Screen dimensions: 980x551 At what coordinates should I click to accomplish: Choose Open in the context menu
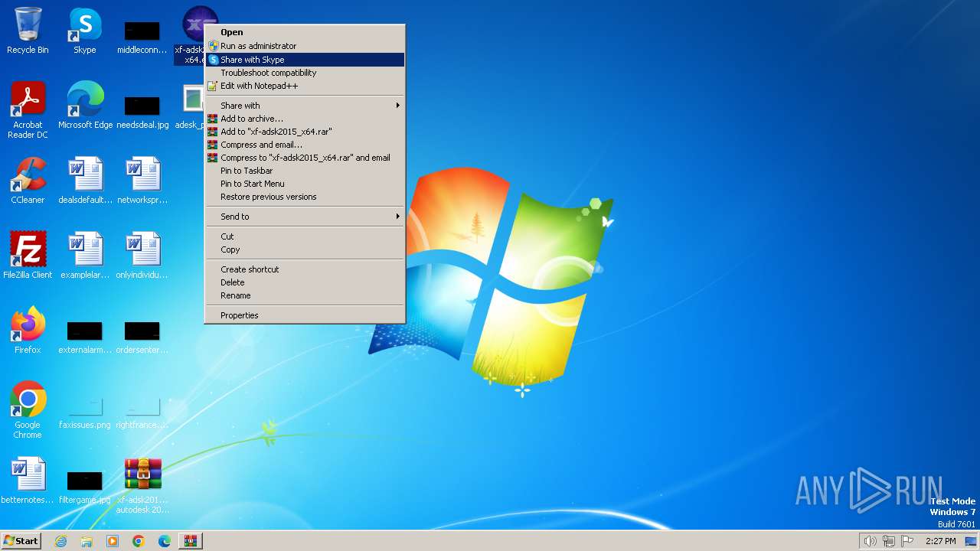305,32
